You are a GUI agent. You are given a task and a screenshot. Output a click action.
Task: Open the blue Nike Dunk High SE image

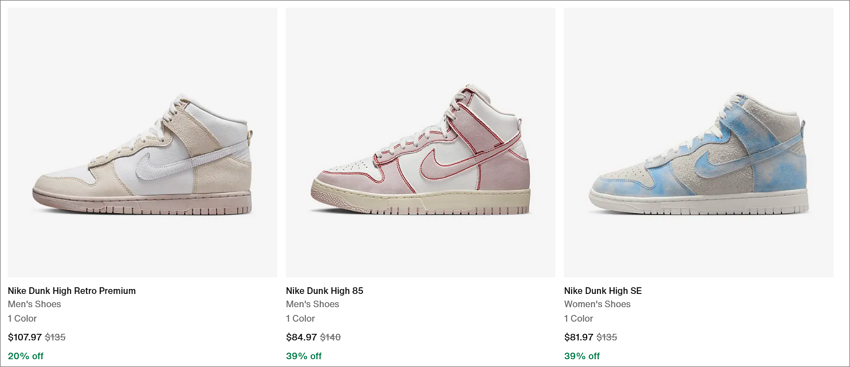pos(699,142)
